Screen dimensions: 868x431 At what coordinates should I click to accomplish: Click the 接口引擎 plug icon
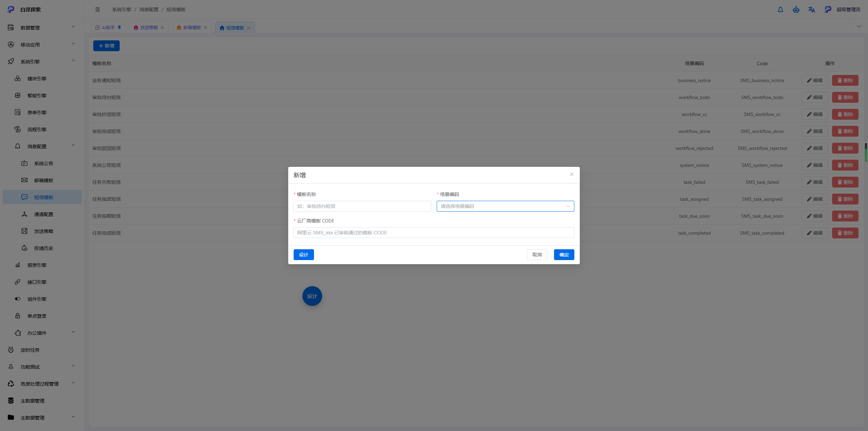(18, 282)
